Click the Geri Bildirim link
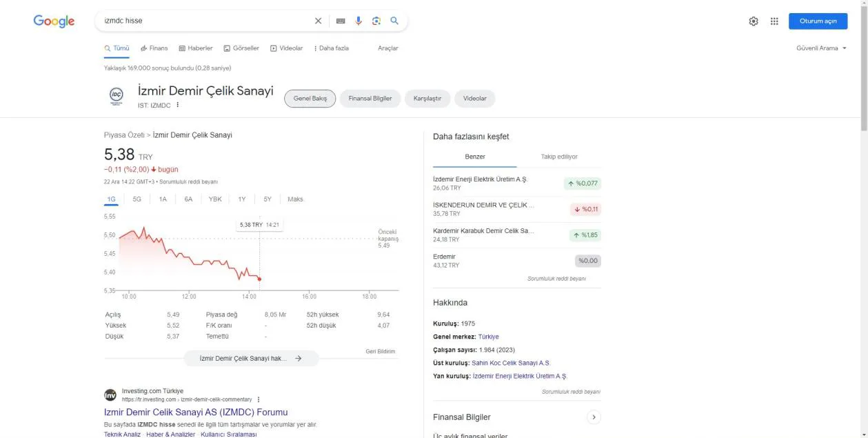The height and width of the screenshot is (438, 868). click(x=381, y=352)
